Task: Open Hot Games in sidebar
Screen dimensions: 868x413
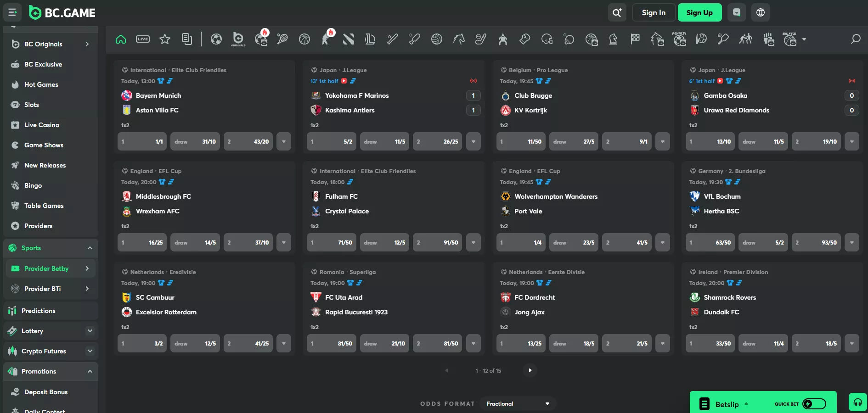Action: click(x=51, y=84)
